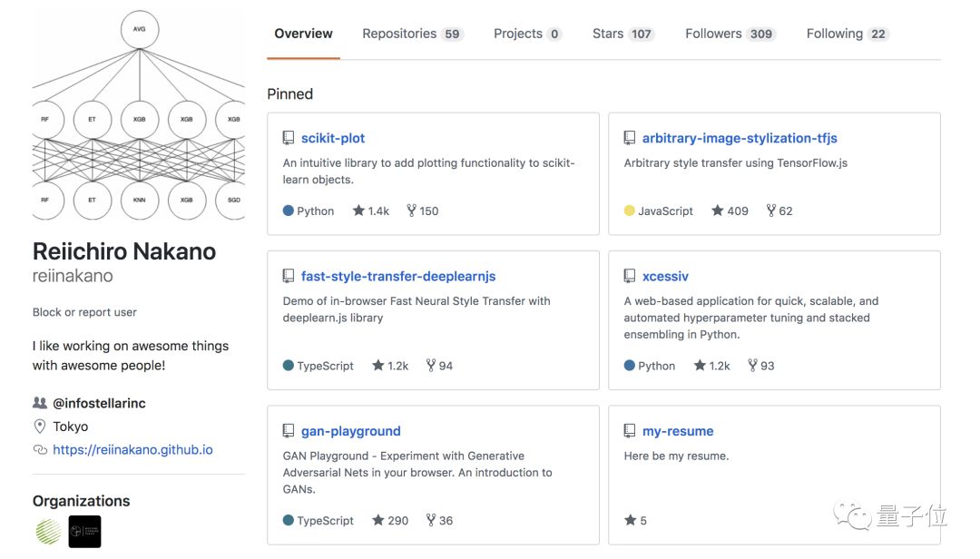Click the Stars count badge 107
Viewport: 980px width, 559px height.
pyautogui.click(x=641, y=34)
